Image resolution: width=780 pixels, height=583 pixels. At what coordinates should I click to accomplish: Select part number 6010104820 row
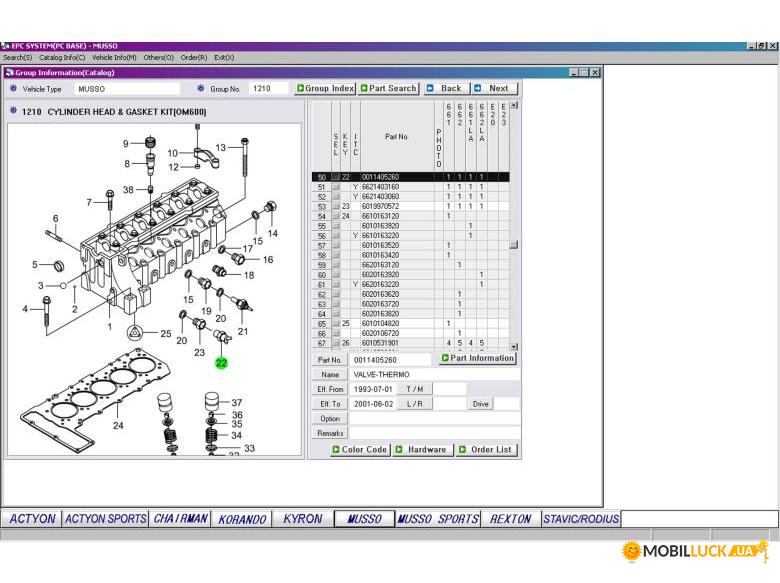point(410,324)
